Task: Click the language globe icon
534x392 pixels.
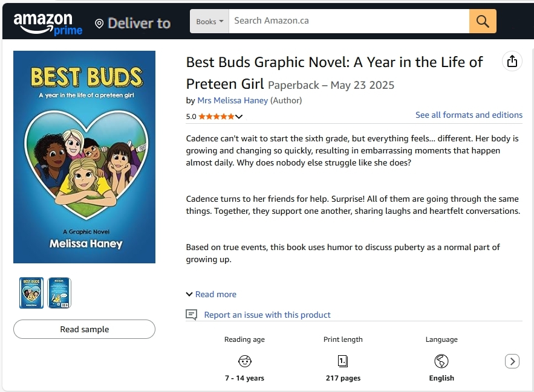Action: 441,361
